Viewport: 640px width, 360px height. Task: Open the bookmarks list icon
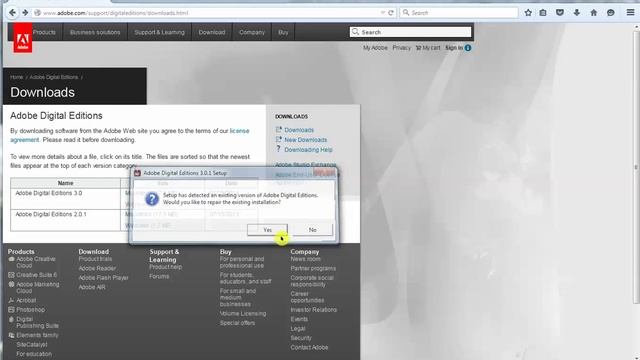click(x=543, y=13)
